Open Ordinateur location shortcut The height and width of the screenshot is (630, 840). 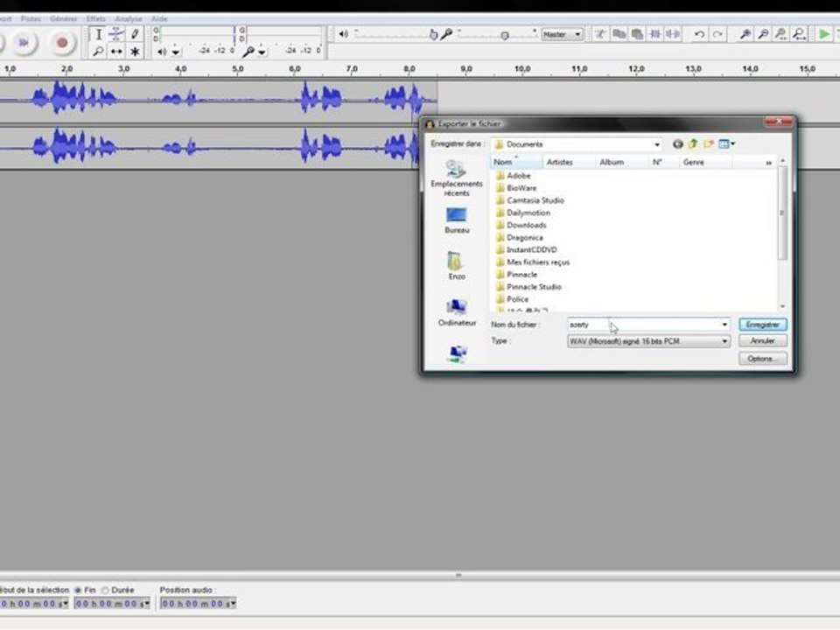pos(457,312)
